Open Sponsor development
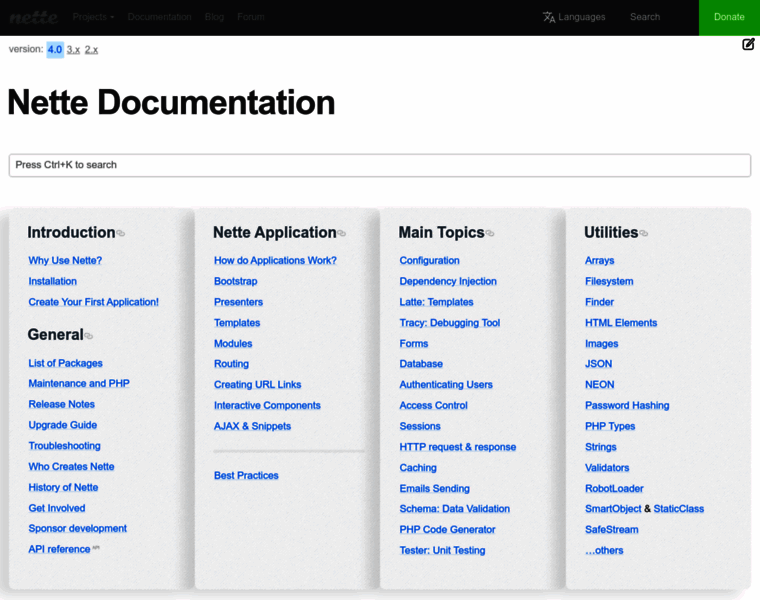Image resolution: width=760 pixels, height=600 pixels. click(x=78, y=528)
